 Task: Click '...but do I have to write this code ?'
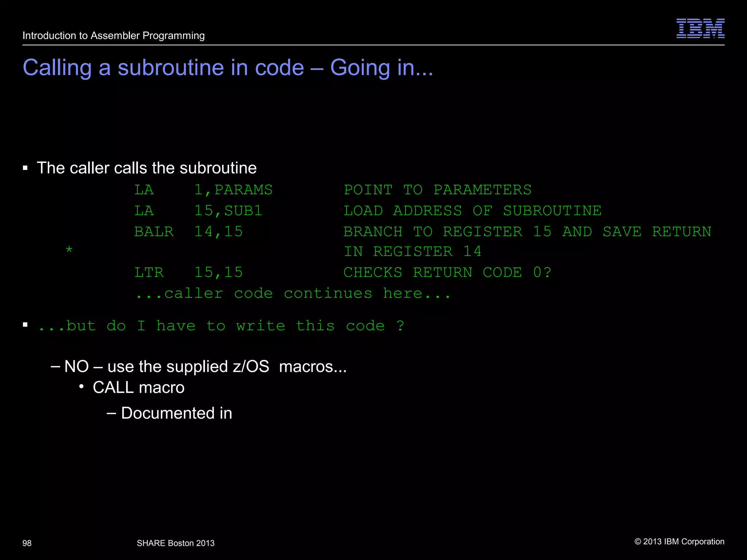point(221,326)
